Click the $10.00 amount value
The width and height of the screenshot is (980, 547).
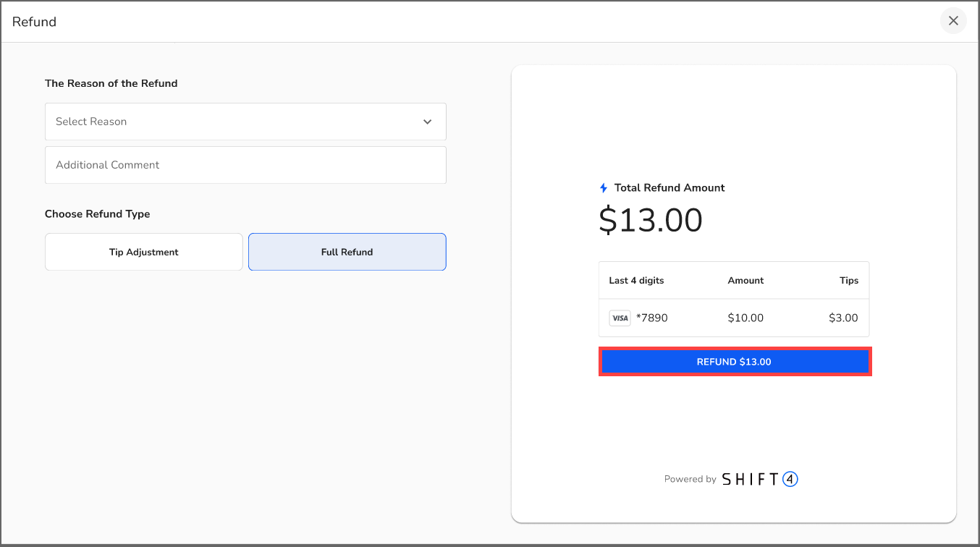[745, 318]
